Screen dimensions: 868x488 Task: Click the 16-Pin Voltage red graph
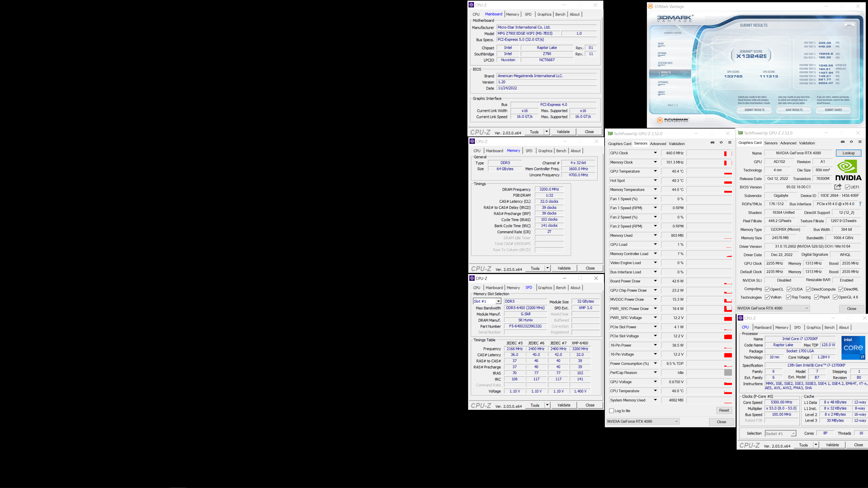(x=728, y=355)
